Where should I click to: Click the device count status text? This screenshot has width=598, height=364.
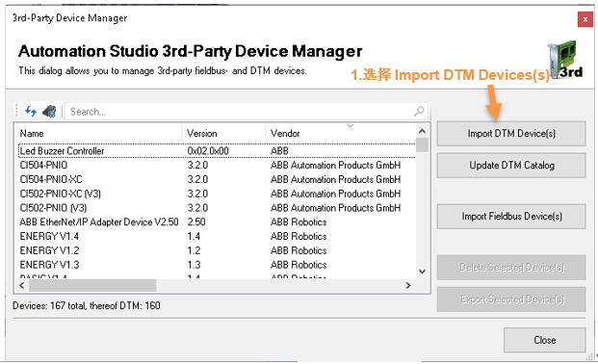(87, 305)
